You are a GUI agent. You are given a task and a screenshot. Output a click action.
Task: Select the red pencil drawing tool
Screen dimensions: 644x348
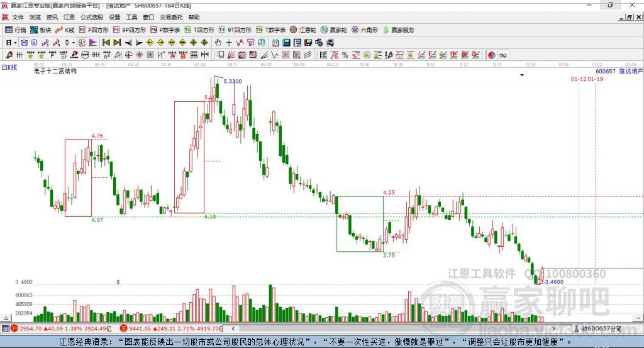pos(9,55)
